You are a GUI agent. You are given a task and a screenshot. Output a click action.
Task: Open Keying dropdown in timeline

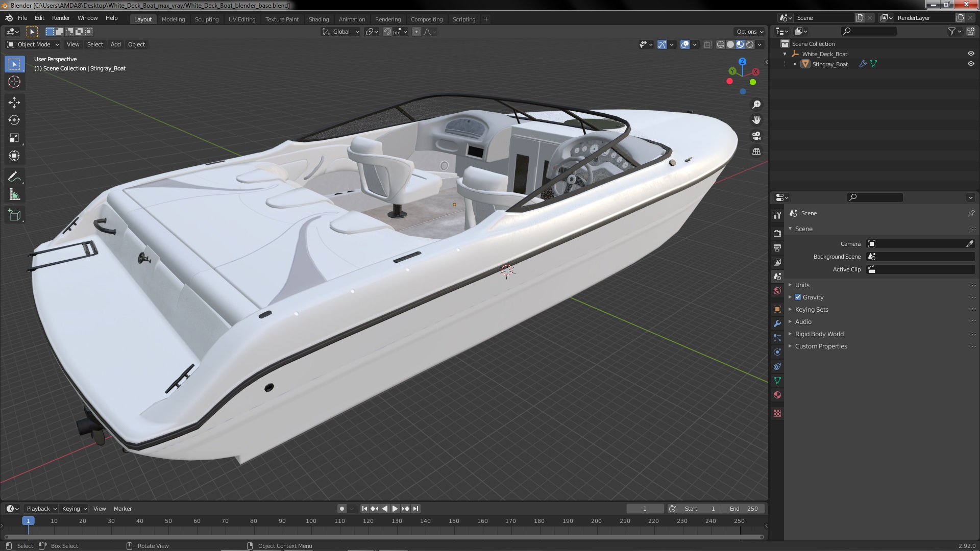[75, 509]
